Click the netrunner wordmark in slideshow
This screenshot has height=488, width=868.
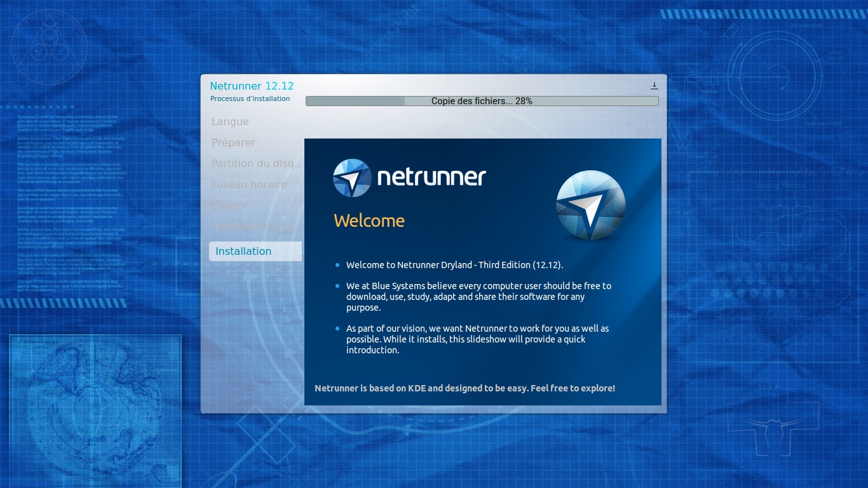(x=431, y=177)
